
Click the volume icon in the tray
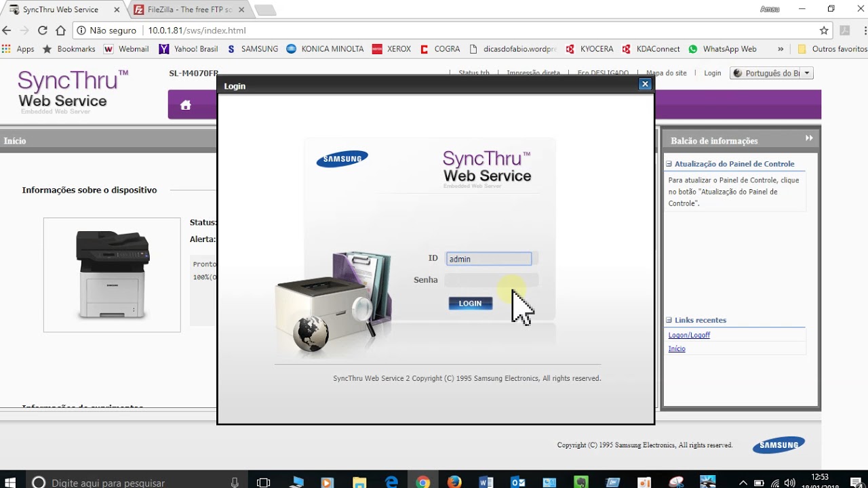click(790, 483)
